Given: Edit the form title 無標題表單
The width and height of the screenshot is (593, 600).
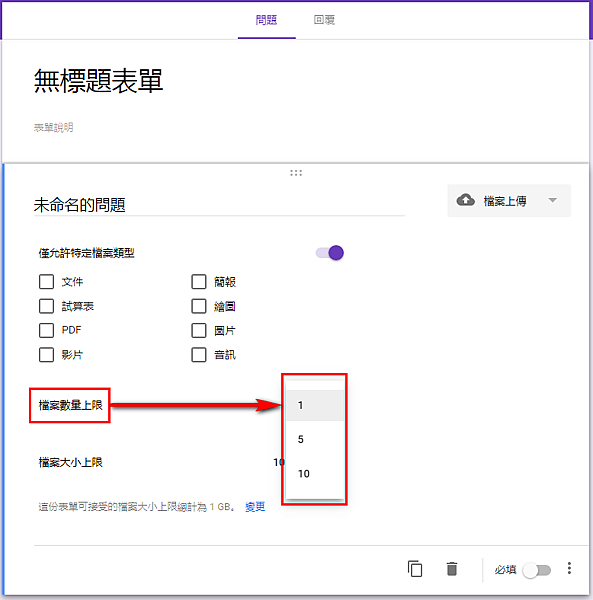Looking at the screenshot, I should 98,81.
